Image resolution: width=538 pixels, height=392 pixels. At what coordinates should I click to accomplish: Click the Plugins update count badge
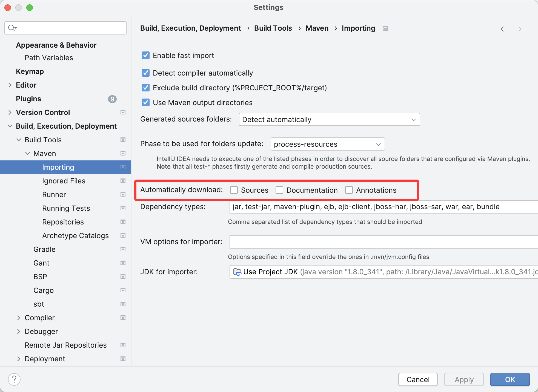coord(112,99)
